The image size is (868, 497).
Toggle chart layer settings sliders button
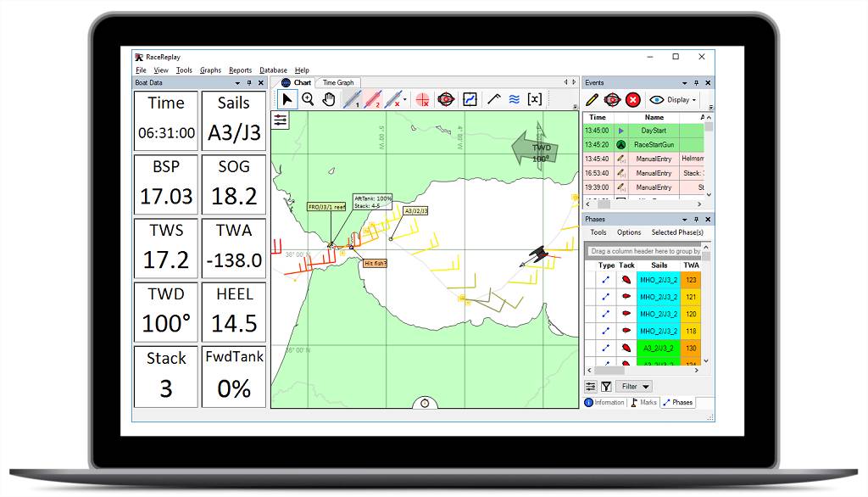[x=281, y=120]
